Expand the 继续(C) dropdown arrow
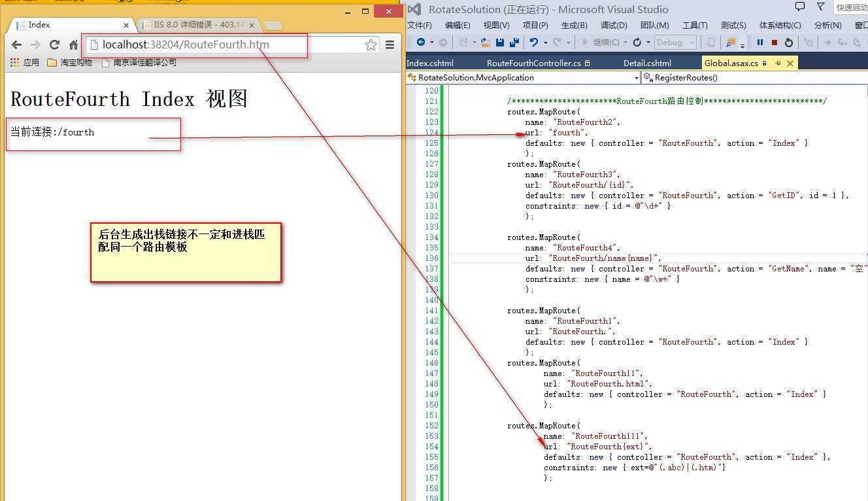 [x=626, y=43]
